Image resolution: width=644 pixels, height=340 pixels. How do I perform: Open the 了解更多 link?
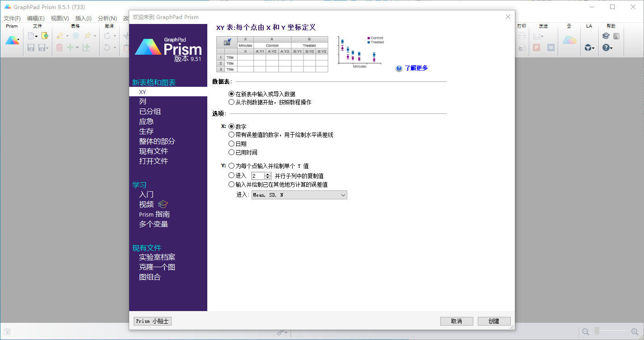tap(416, 68)
